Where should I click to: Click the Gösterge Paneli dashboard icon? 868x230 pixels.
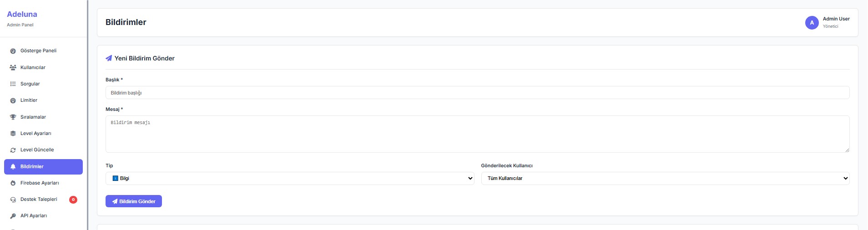pyautogui.click(x=13, y=51)
